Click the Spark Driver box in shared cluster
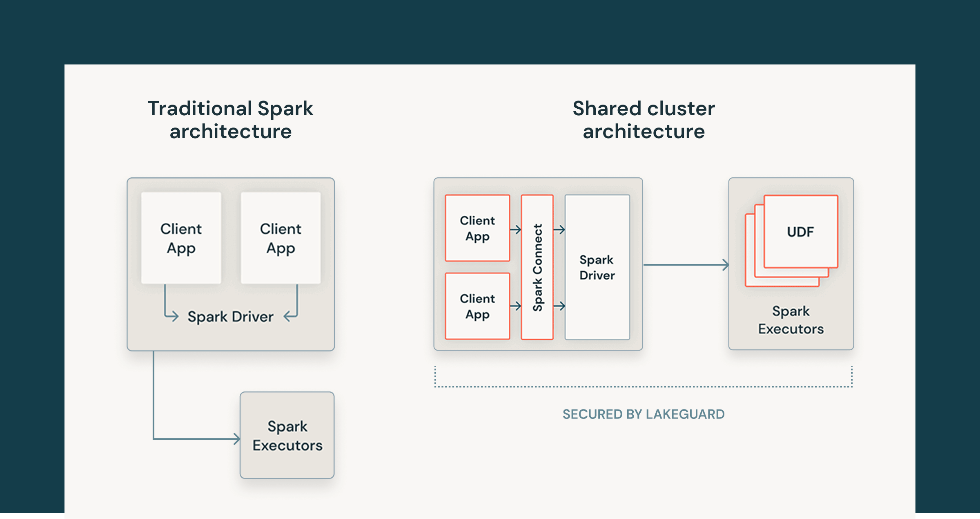 coord(597,267)
